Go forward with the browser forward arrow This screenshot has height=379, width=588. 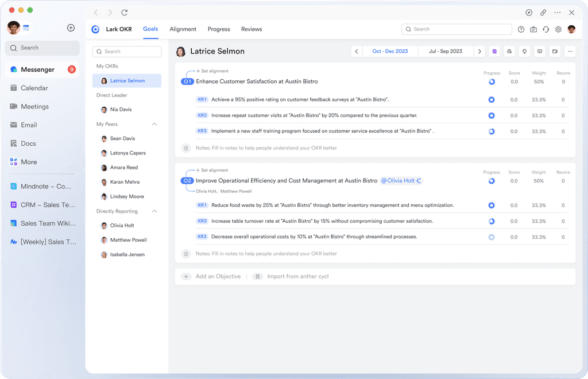110,13
